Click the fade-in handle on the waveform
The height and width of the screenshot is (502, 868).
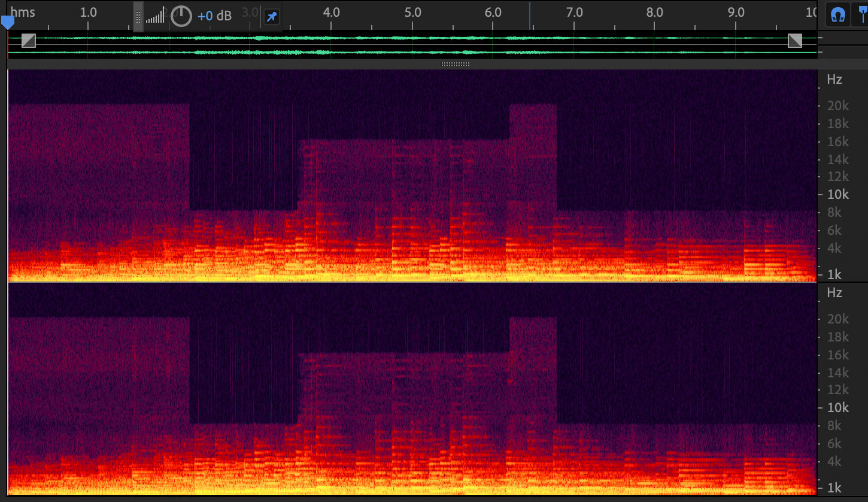point(28,41)
